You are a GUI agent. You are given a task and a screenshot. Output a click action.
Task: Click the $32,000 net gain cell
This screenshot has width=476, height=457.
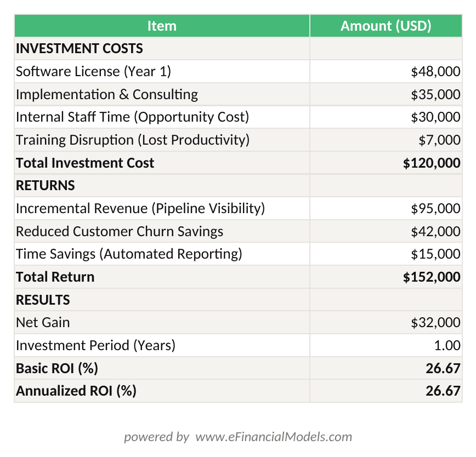[x=386, y=323]
